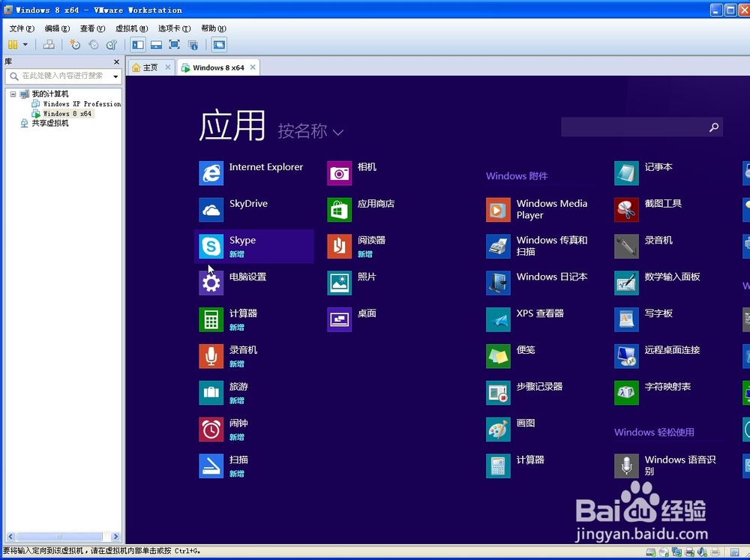
Task: Open 便笺 sticky notes icon
Action: pos(498,356)
